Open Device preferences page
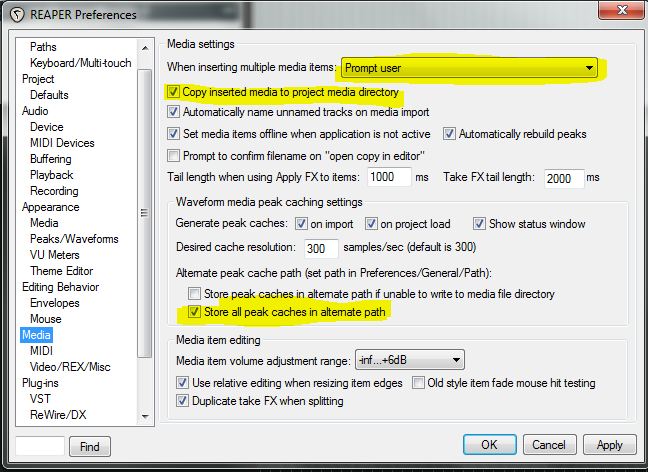The image size is (648, 472). pyautogui.click(x=47, y=127)
